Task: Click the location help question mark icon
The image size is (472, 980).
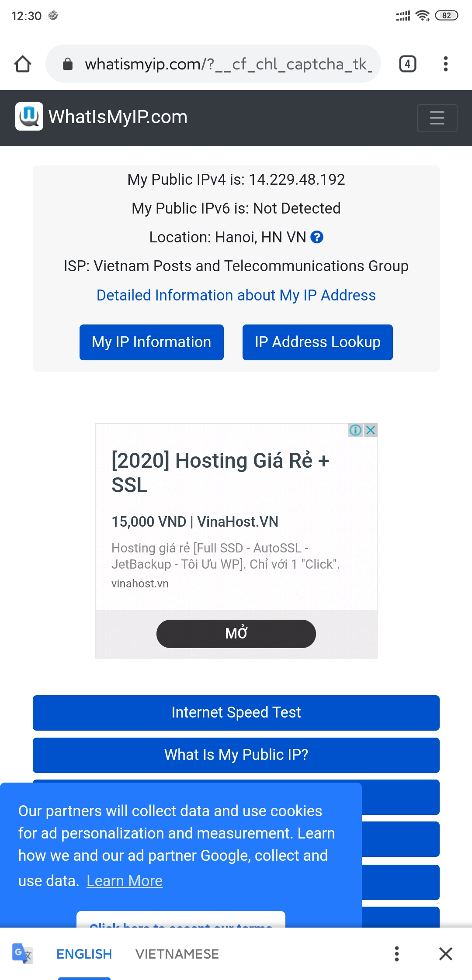Action: 317,237
